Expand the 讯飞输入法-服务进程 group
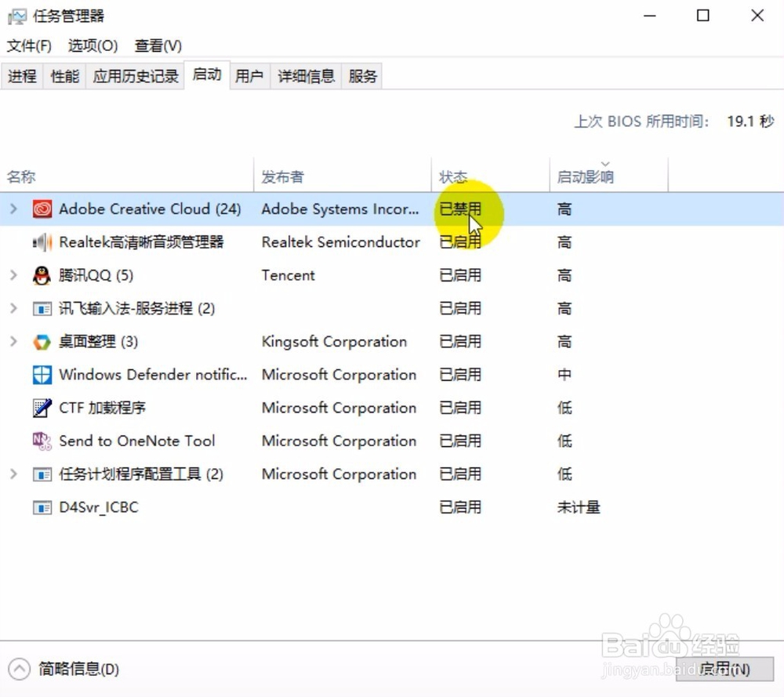This screenshot has height=697, width=784. tap(13, 308)
